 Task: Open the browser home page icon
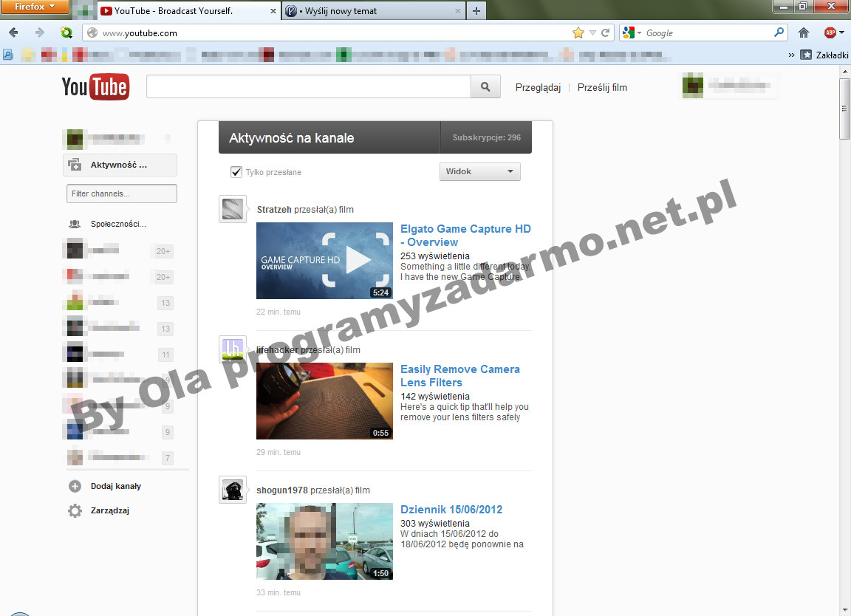click(x=804, y=32)
